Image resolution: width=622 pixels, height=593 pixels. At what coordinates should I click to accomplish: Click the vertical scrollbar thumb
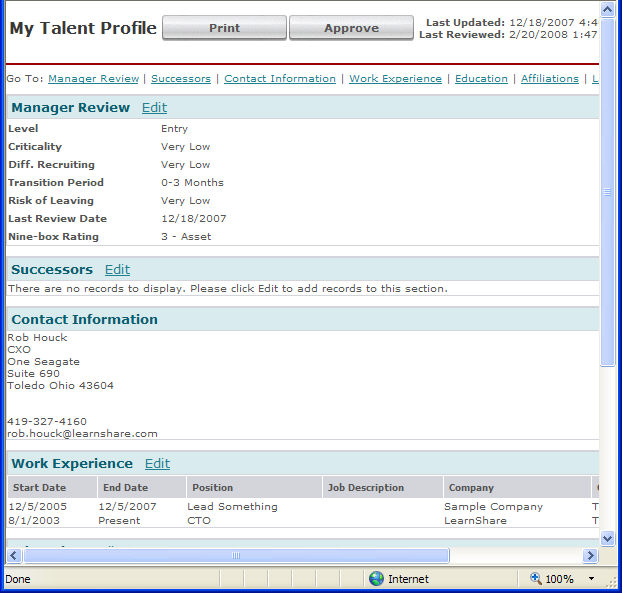607,192
